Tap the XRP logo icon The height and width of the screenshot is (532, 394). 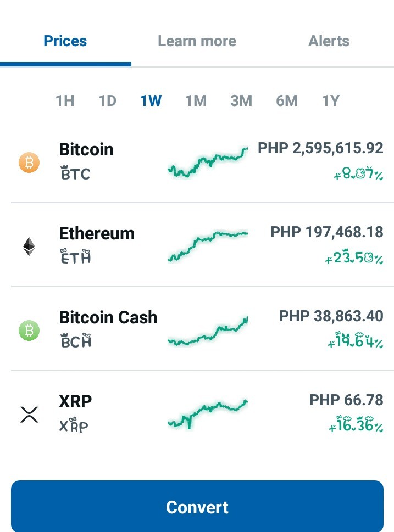(x=29, y=415)
